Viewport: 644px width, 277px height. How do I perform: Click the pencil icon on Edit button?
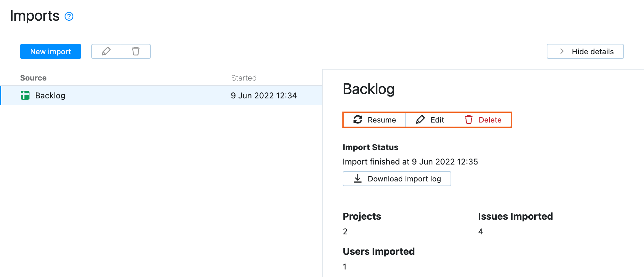420,120
